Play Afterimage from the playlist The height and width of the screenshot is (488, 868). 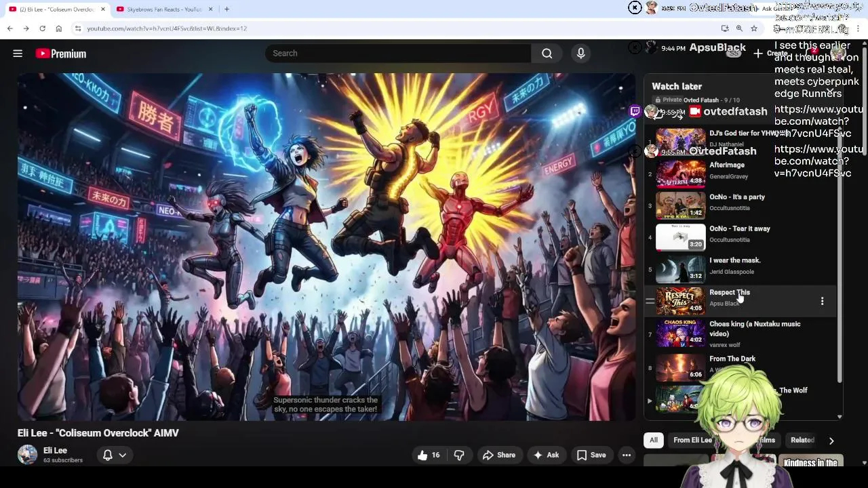point(680,174)
